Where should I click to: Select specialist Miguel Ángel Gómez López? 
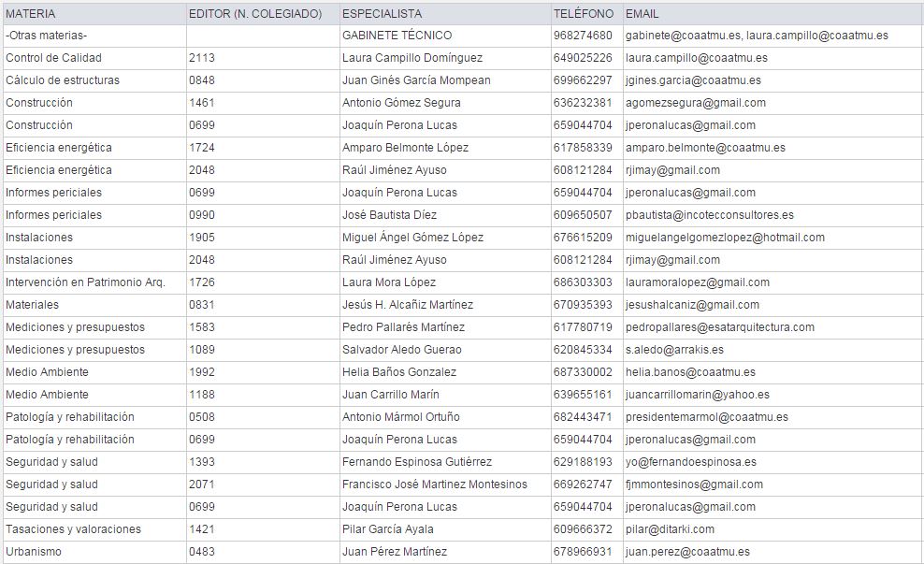tap(412, 238)
